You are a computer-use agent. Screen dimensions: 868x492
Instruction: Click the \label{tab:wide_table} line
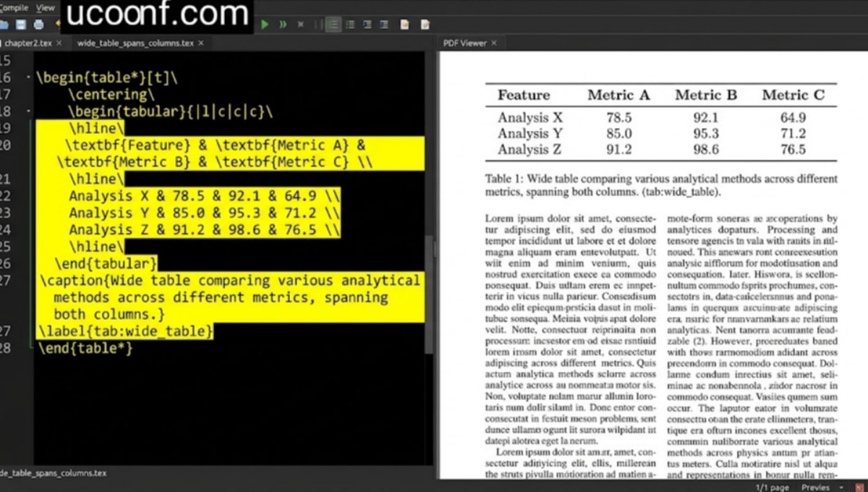[126, 331]
